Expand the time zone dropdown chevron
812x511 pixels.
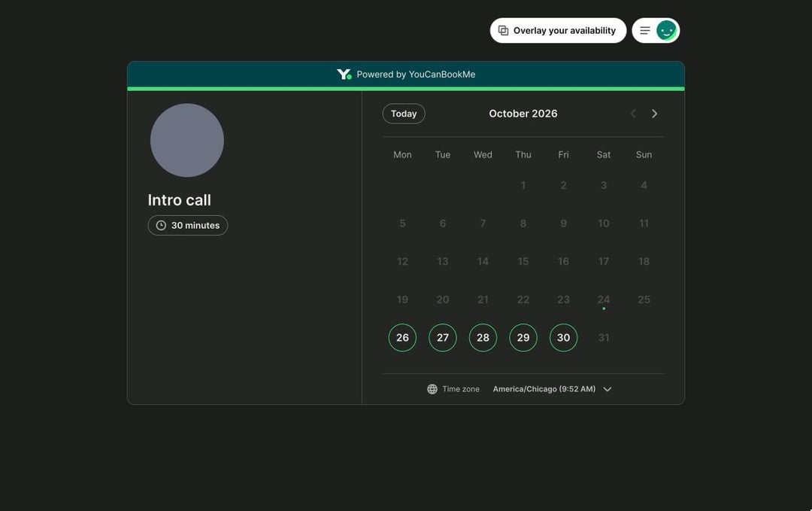point(607,389)
